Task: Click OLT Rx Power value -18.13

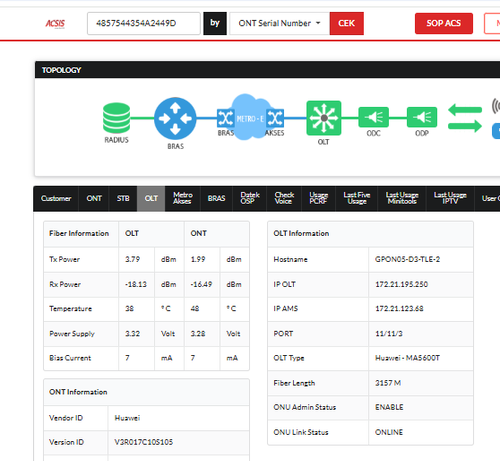Action: (x=136, y=284)
